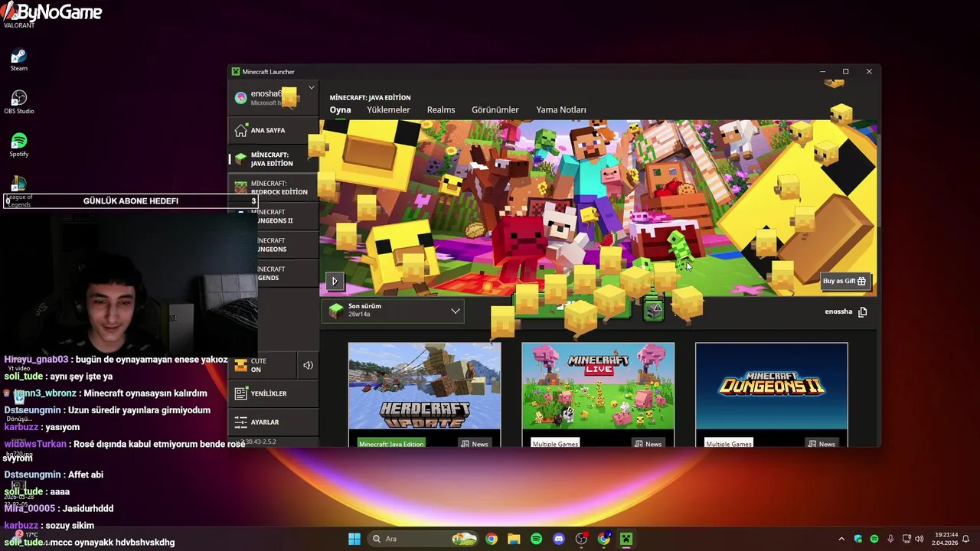Click Spotify icon in system tray
The height and width of the screenshot is (551, 980).
[874, 539]
